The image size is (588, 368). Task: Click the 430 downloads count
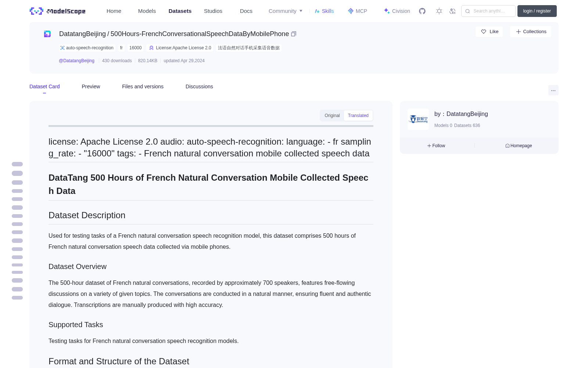(x=117, y=61)
